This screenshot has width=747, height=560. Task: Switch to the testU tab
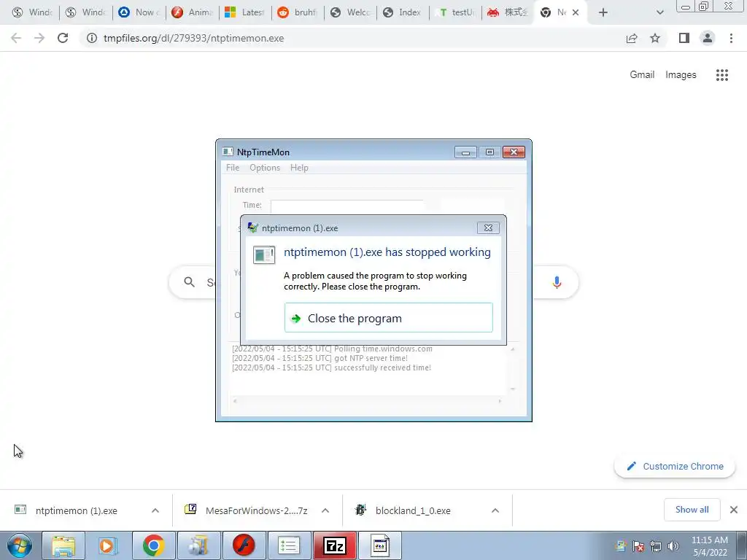456,12
